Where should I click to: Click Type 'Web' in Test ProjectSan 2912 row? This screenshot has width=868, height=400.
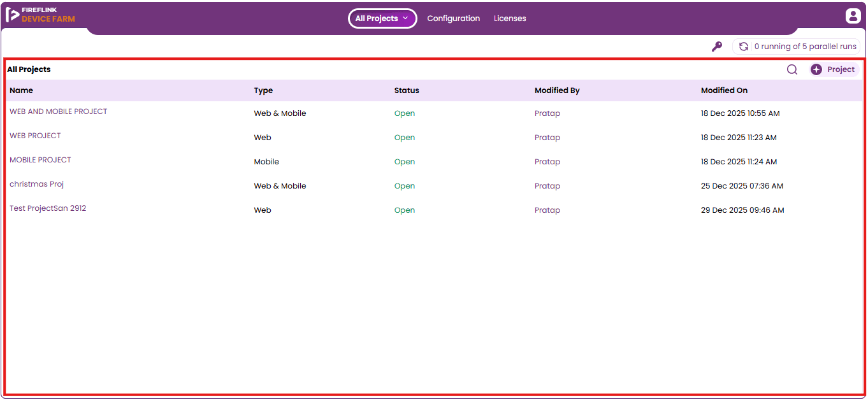point(263,210)
